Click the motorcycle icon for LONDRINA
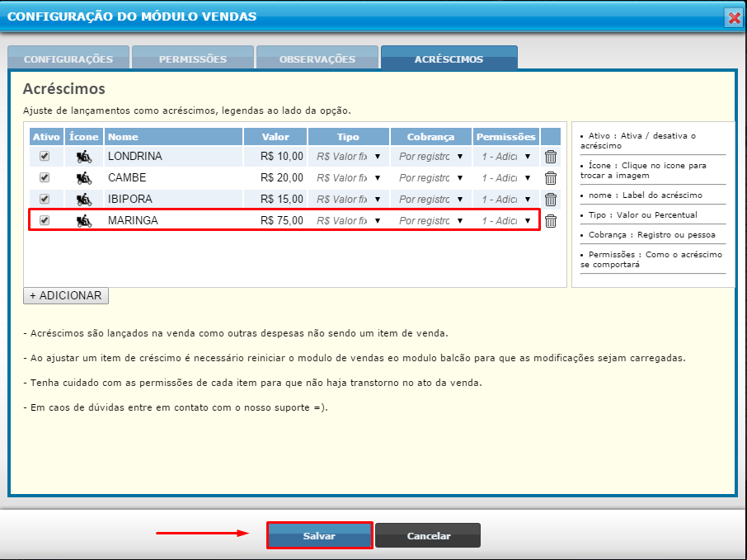 pos(84,157)
